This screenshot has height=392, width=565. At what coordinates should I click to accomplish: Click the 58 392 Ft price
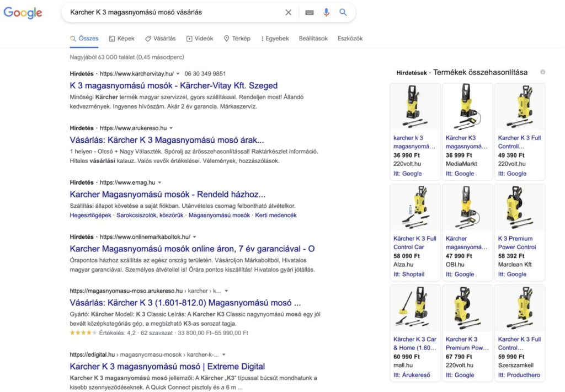coord(511,256)
